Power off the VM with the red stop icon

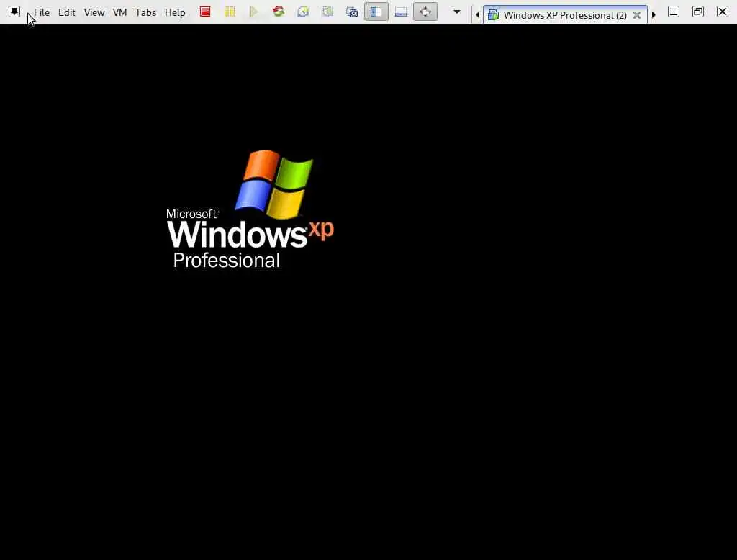pos(205,12)
